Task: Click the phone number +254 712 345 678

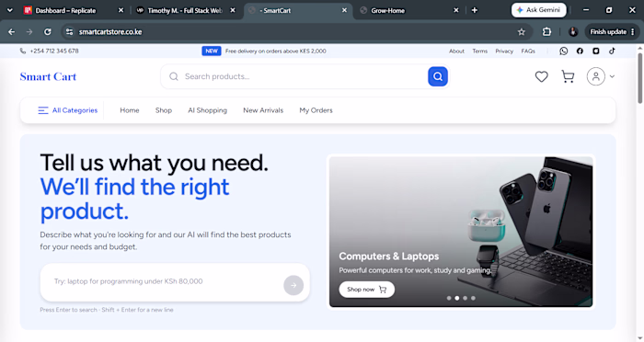Action: 54,51
